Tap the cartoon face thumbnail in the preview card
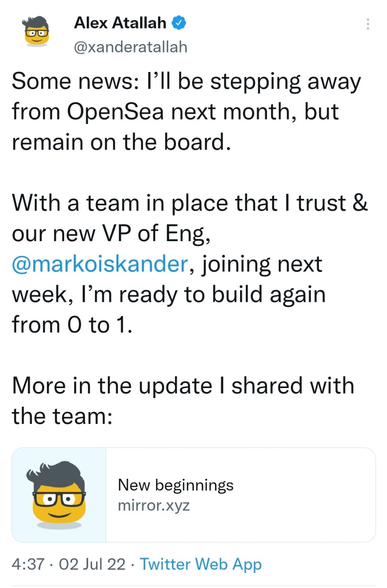387x588 pixels. click(58, 494)
